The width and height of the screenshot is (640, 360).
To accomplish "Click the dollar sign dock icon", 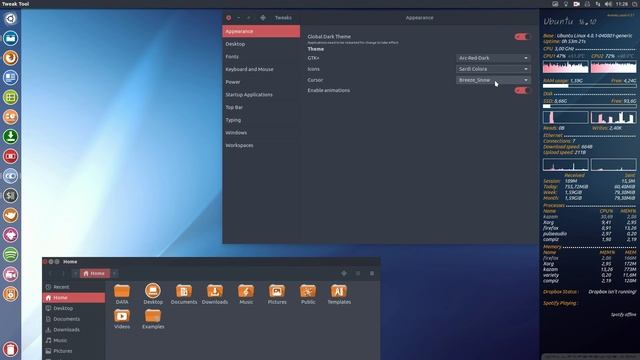I will pyautogui.click(x=11, y=196).
